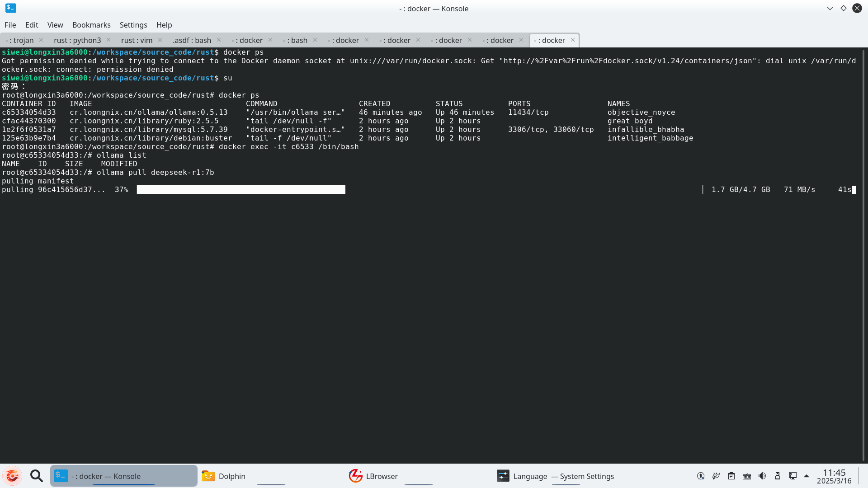This screenshot has height=488, width=868.
Task: Open the wired network tray icon
Action: point(793,476)
